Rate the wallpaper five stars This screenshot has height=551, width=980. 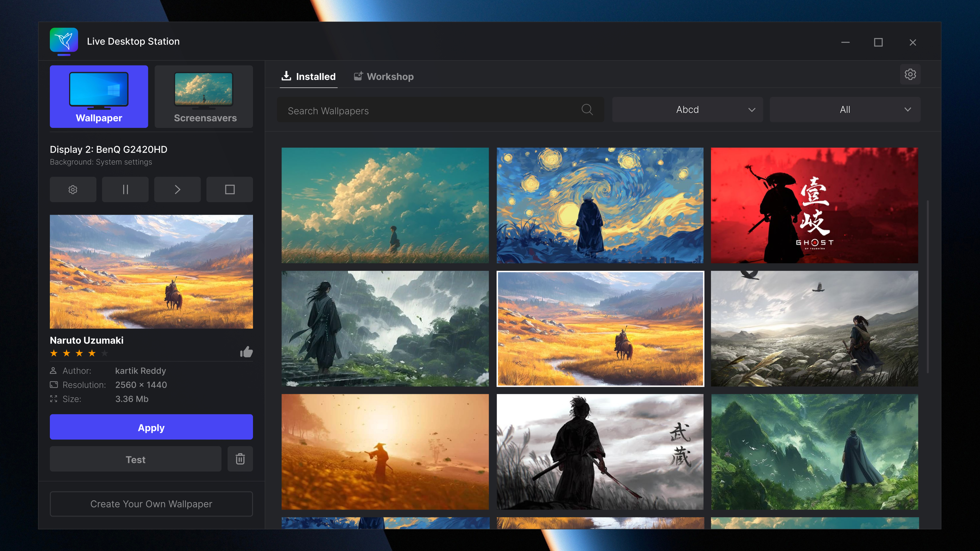105,353
